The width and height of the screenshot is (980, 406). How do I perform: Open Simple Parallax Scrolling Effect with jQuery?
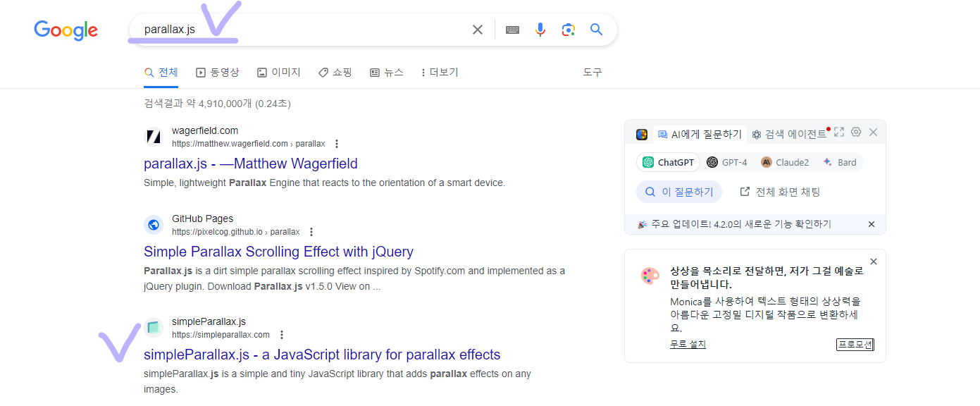(278, 252)
